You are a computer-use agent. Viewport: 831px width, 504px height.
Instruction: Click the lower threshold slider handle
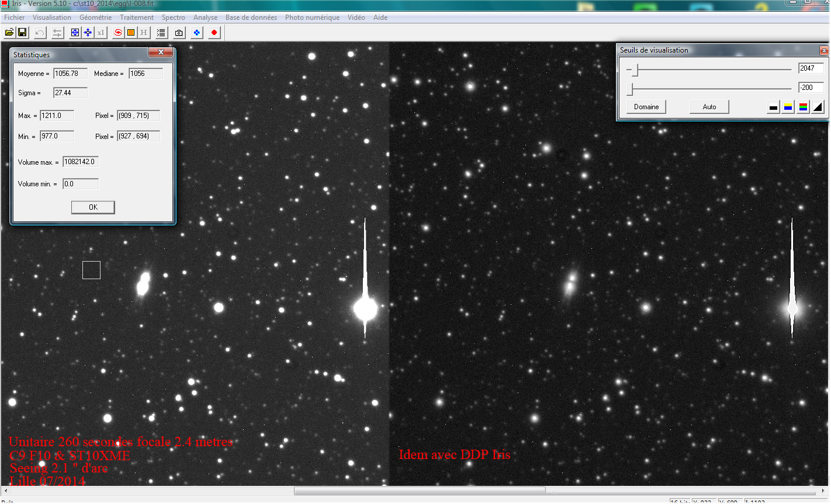click(630, 89)
